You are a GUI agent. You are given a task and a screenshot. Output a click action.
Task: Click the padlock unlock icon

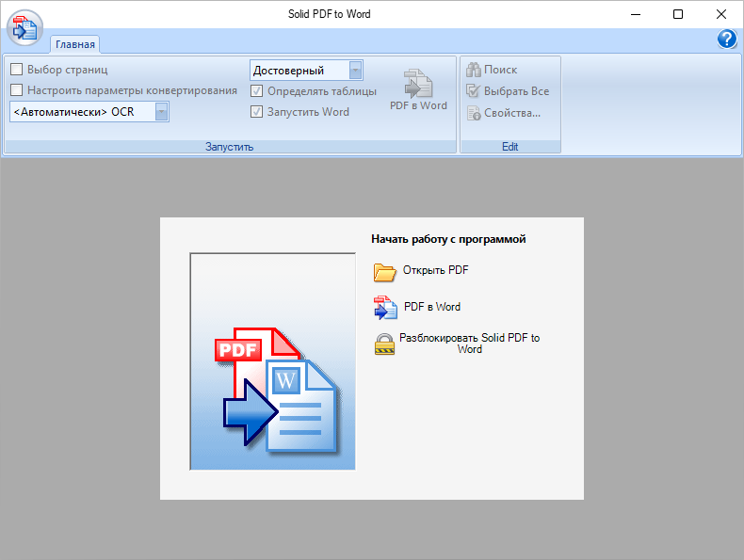pos(384,344)
